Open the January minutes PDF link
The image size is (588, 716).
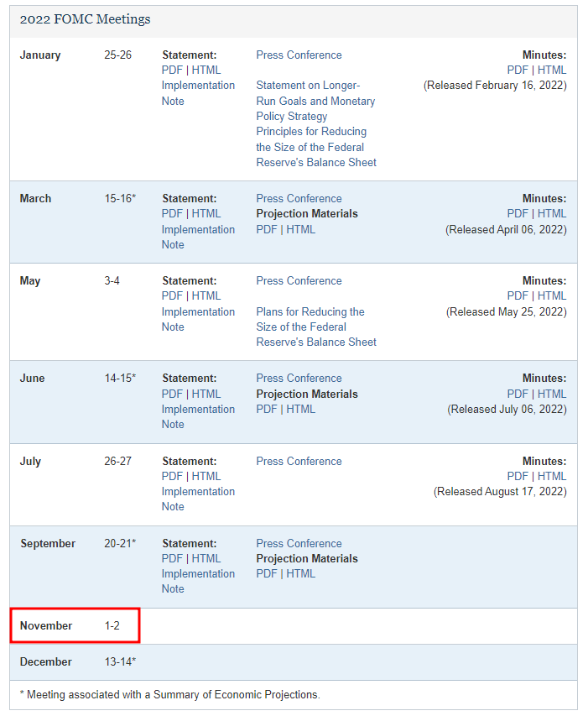point(518,71)
